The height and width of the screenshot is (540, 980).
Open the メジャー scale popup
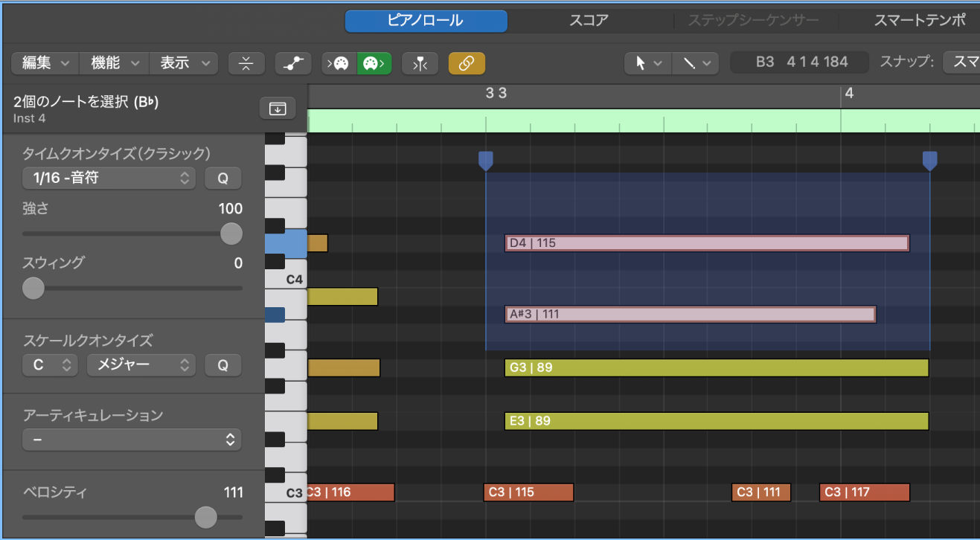[x=141, y=365]
